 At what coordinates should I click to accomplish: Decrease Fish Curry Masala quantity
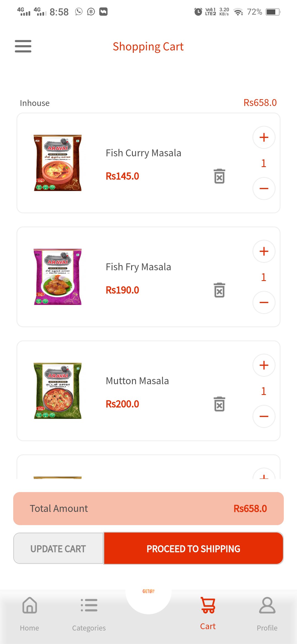pyautogui.click(x=264, y=189)
